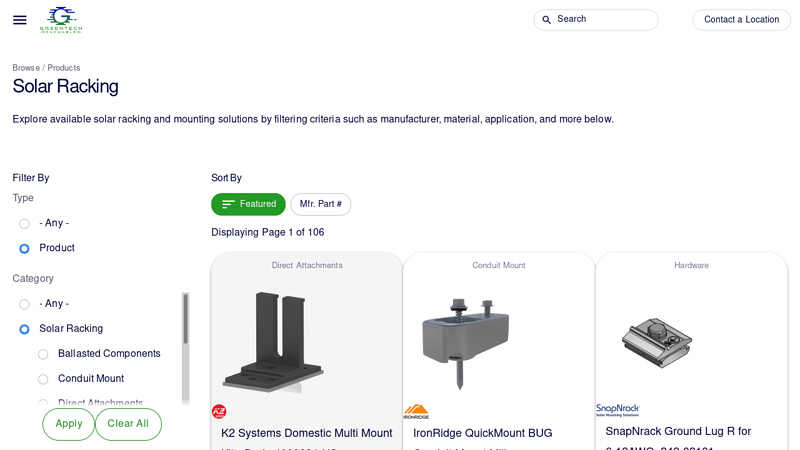
Task: Click the Greentech Renewables logo
Action: [61, 20]
